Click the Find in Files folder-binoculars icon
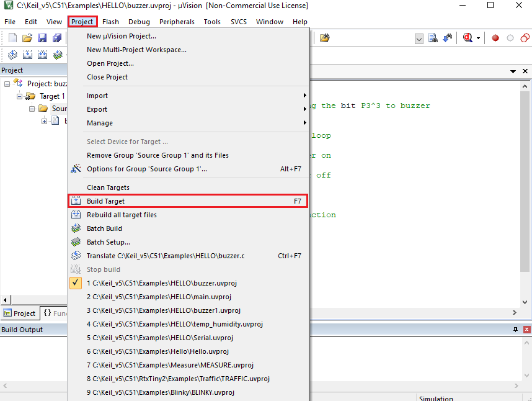This screenshot has height=401, width=532. click(x=324, y=38)
